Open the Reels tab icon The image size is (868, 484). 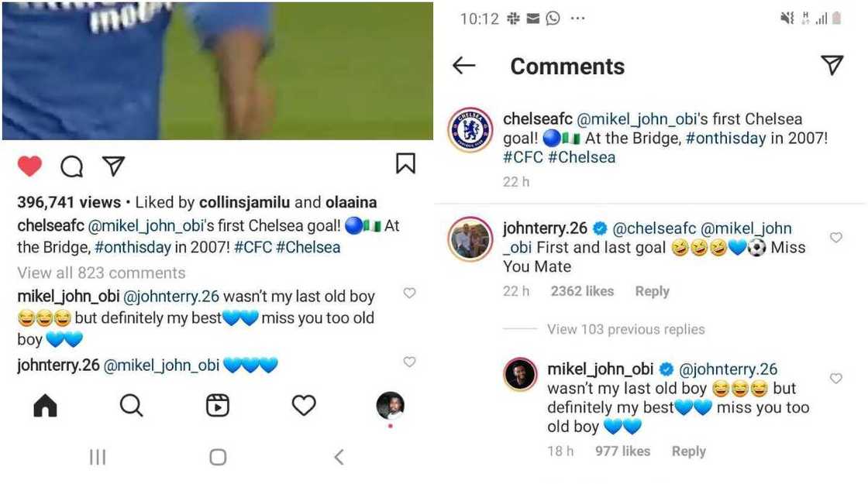(x=218, y=406)
